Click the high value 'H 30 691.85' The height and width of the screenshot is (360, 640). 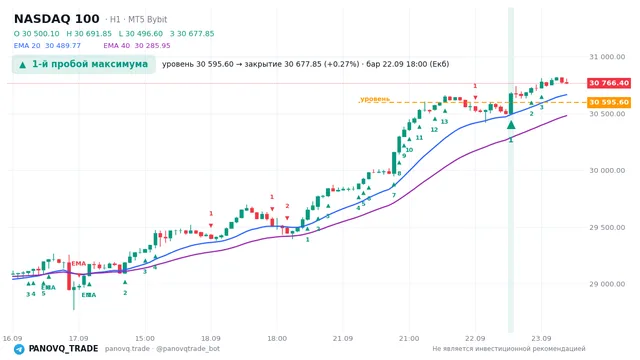tap(89, 33)
